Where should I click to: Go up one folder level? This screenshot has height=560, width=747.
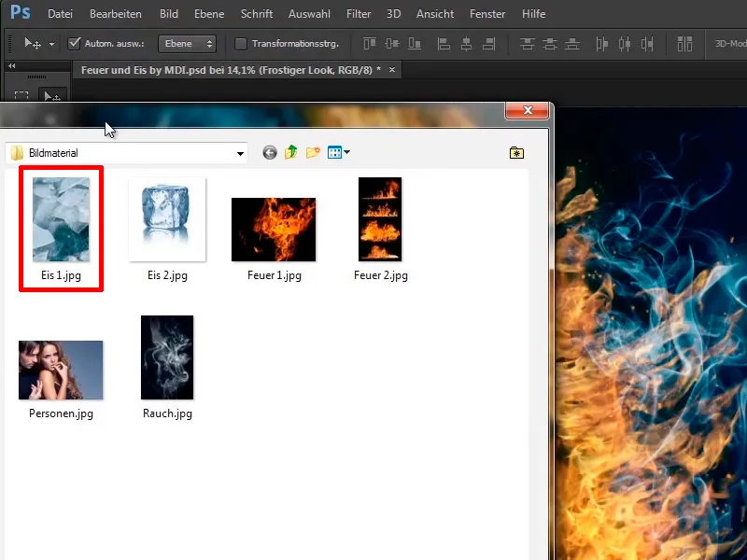point(290,152)
